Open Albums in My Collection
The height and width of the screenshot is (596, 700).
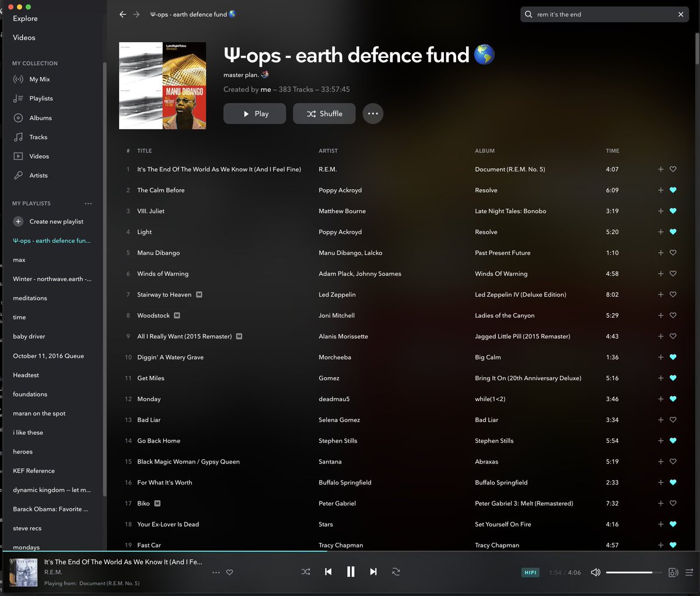40,118
